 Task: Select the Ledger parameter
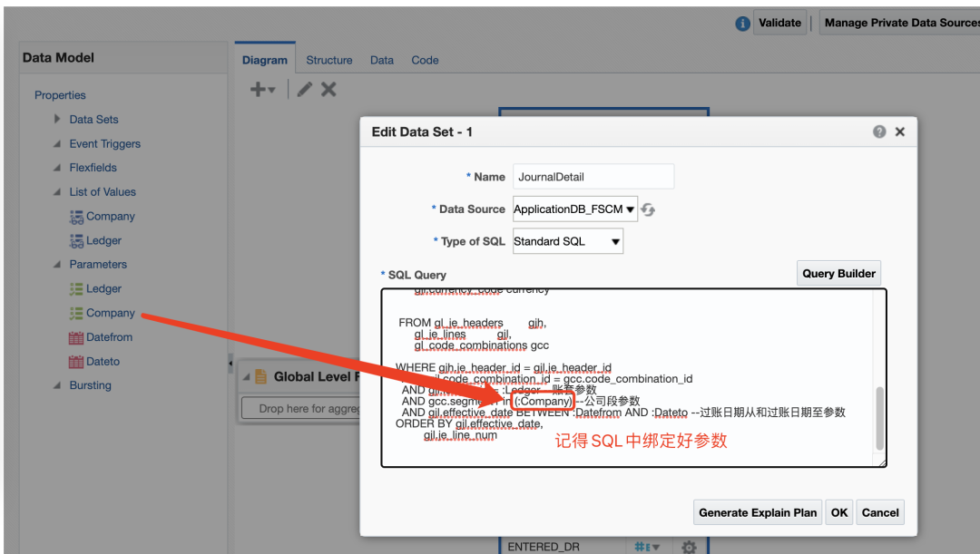coord(103,288)
